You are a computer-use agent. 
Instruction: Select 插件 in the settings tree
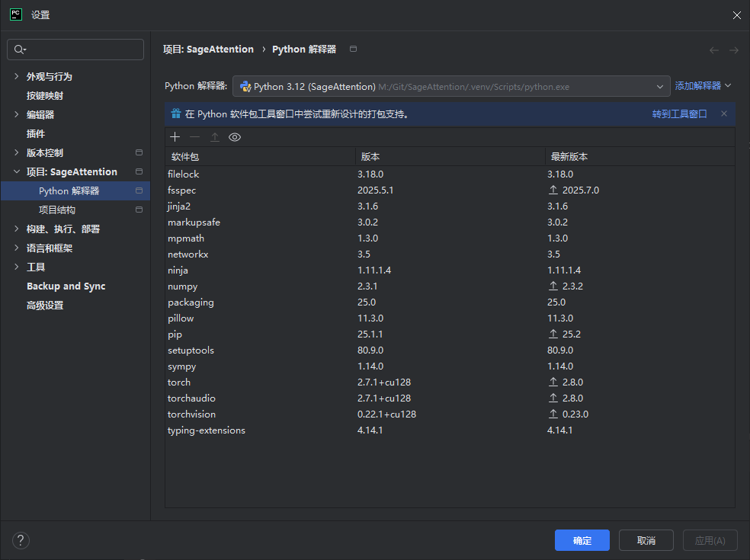(x=36, y=134)
